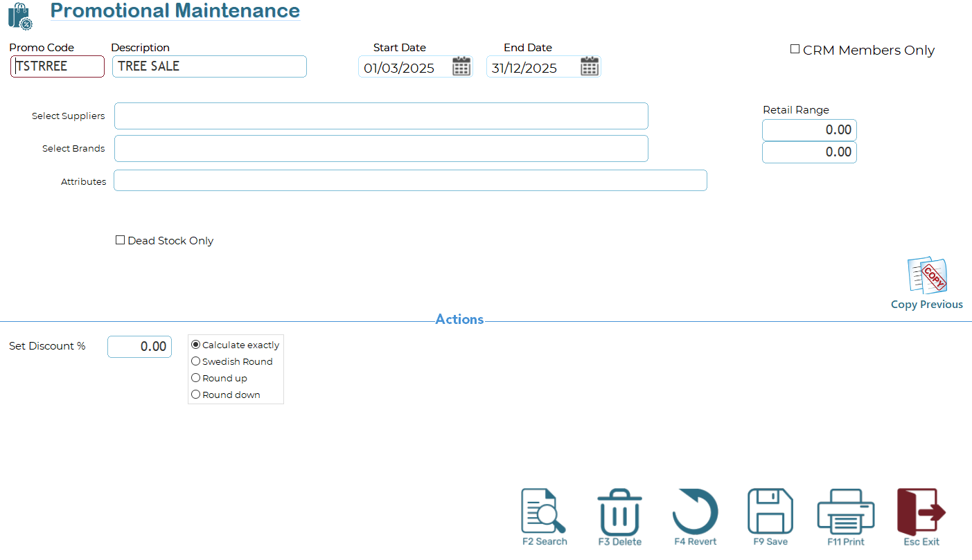Click the Attributes selection field
This screenshot has width=972, height=560.
pyautogui.click(x=410, y=181)
